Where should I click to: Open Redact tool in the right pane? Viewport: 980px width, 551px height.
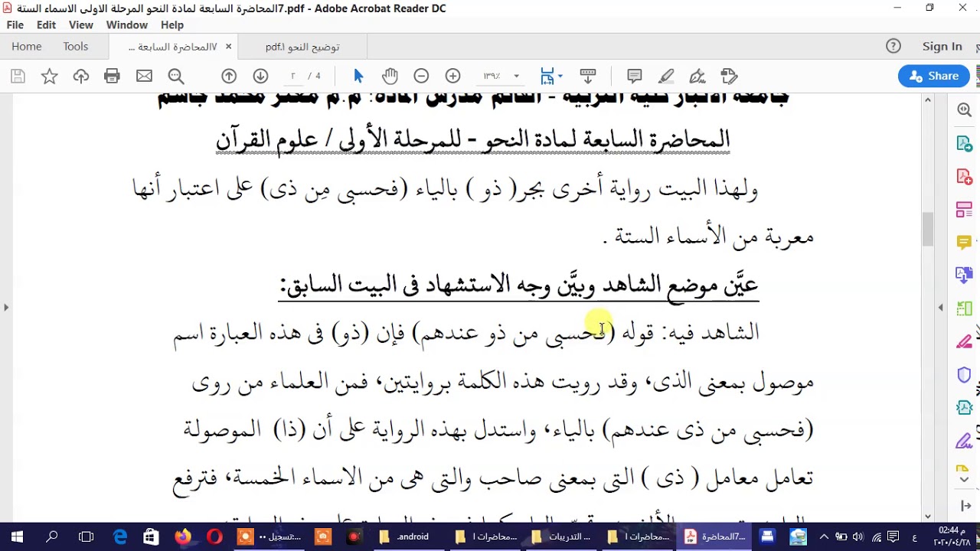[964, 341]
